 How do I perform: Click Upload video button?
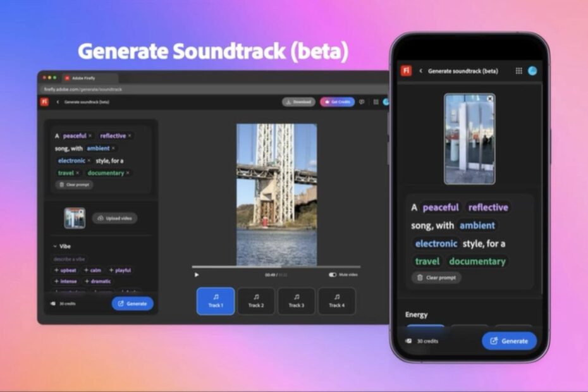point(114,218)
